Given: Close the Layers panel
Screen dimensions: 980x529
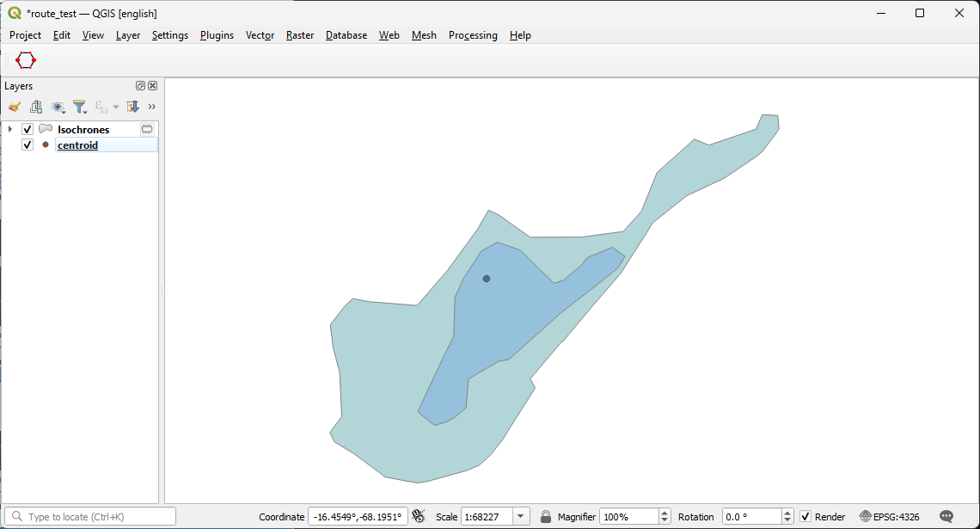Looking at the screenshot, I should tap(152, 86).
